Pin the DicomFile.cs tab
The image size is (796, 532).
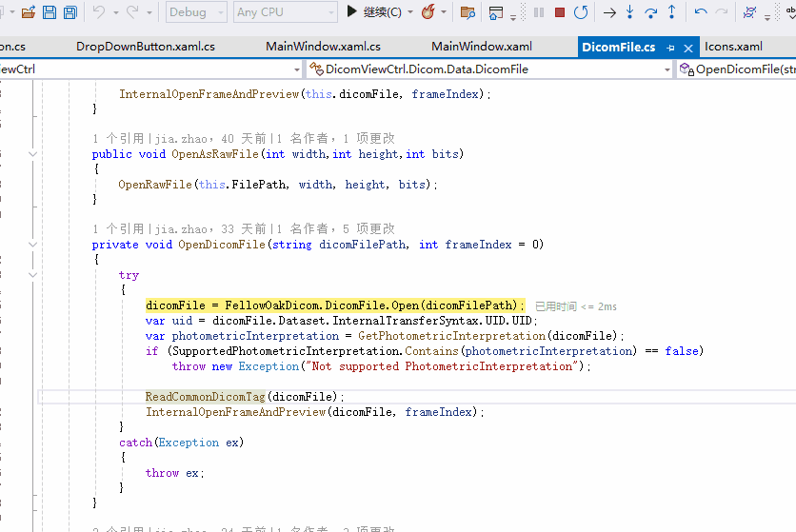(670, 49)
